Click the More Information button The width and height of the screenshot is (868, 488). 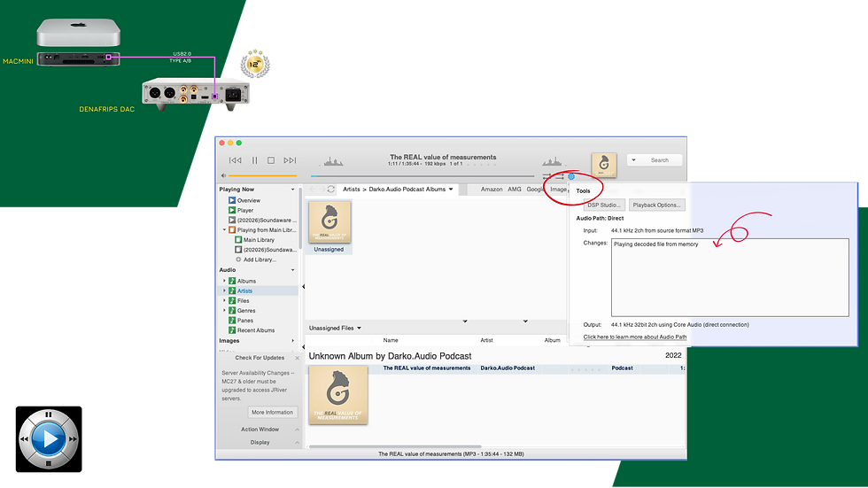[272, 413]
